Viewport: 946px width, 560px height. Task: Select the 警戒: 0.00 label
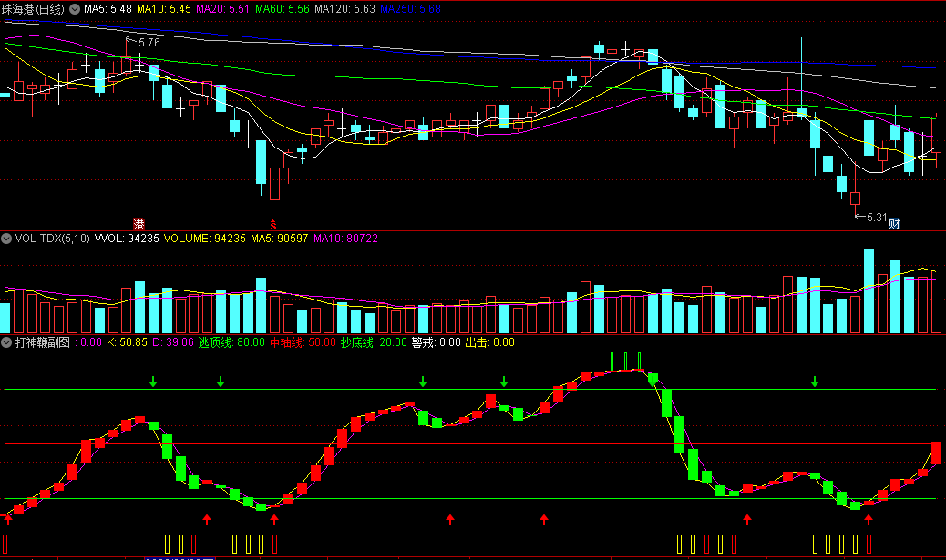point(437,342)
